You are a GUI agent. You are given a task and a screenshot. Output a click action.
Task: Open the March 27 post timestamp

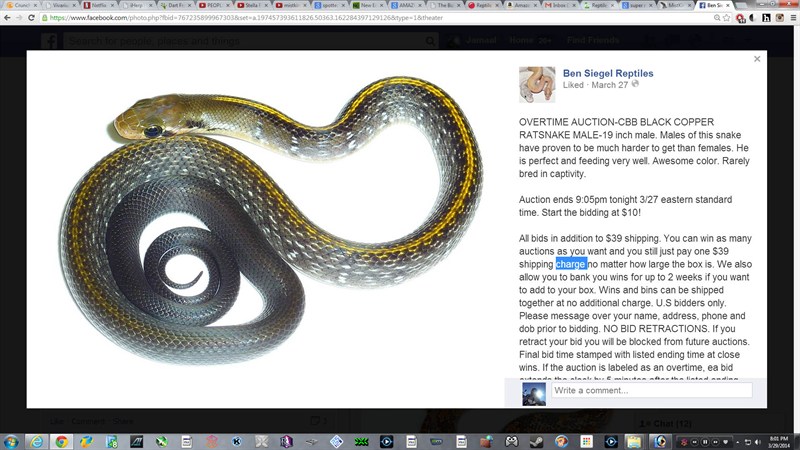pos(609,85)
